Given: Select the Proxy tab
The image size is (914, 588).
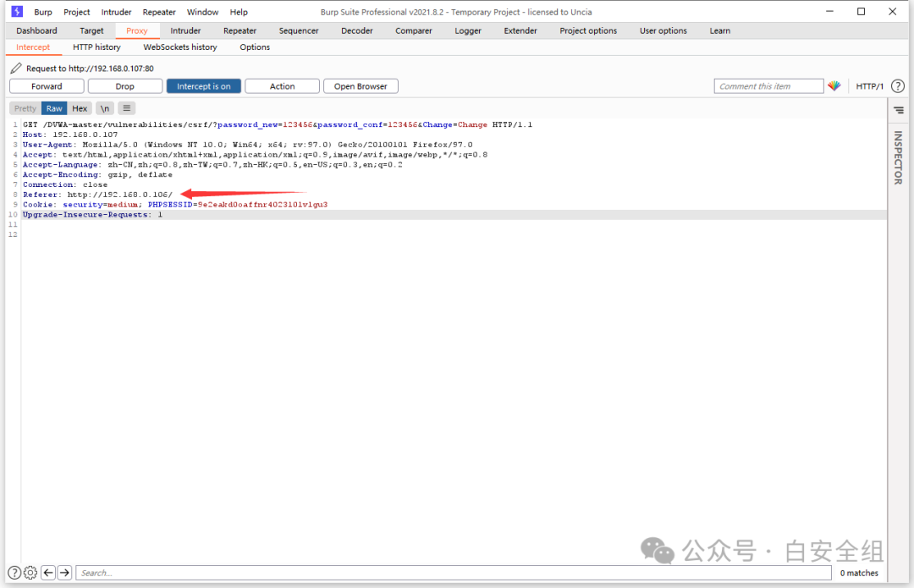Looking at the screenshot, I should pos(137,31).
